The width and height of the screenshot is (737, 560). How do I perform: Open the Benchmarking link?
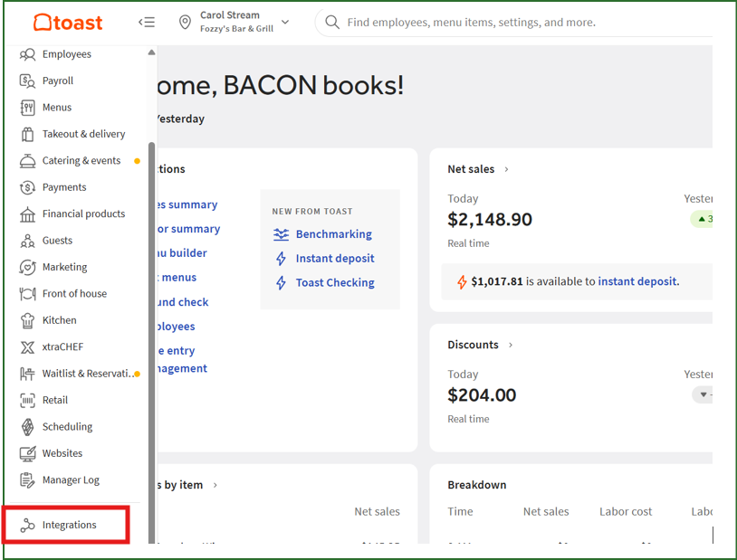point(334,234)
